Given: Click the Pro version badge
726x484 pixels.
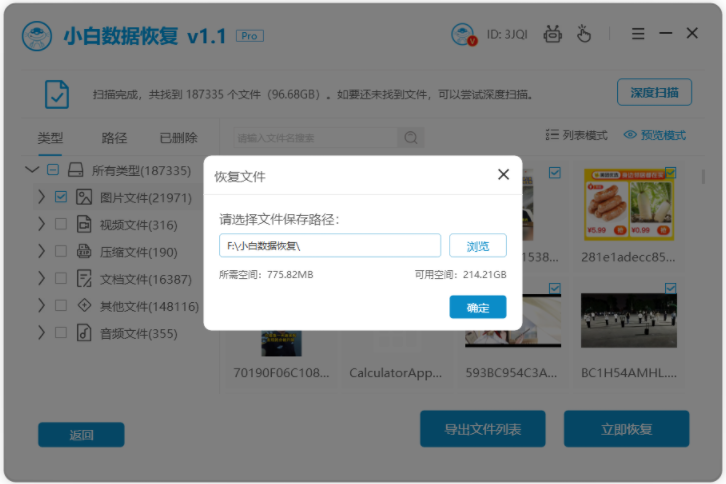Looking at the screenshot, I should (250, 36).
